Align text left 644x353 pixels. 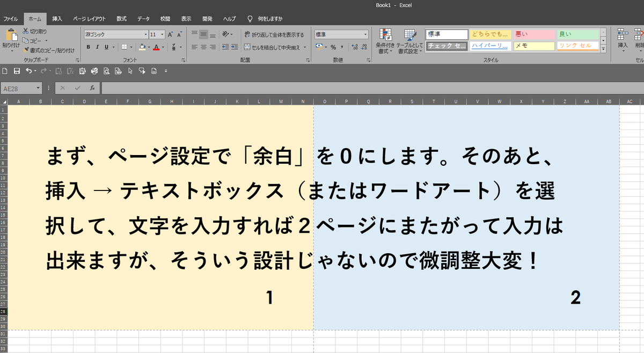click(194, 47)
